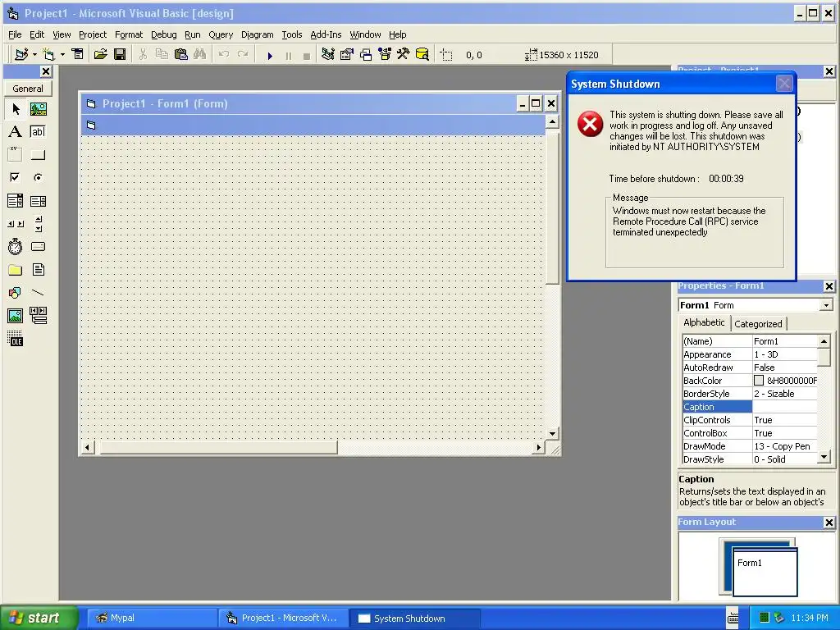The image size is (840, 630).
Task: Select the FileListBox control tool
Action: (38, 269)
